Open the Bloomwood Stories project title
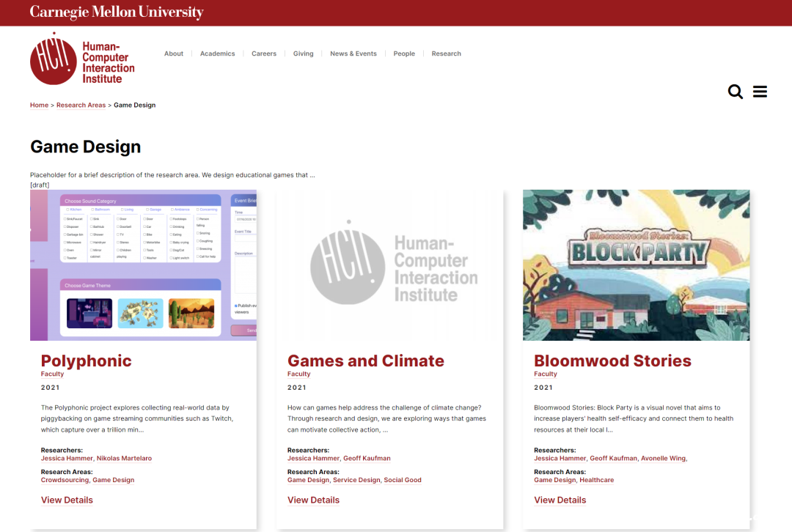 coord(612,361)
